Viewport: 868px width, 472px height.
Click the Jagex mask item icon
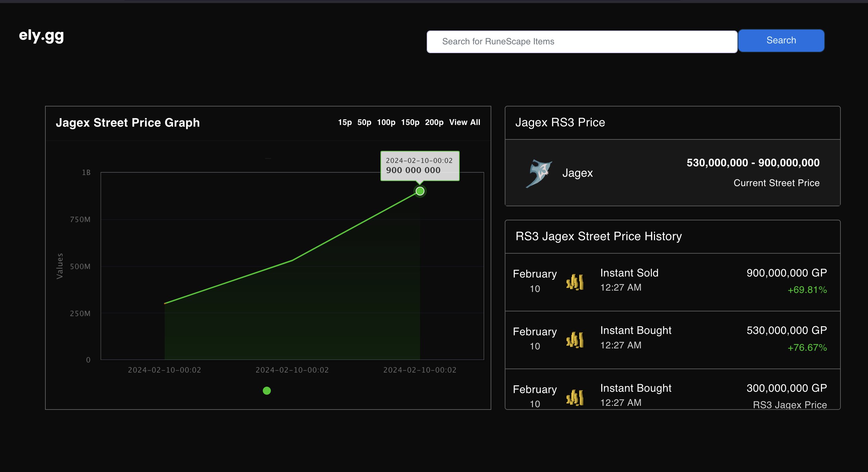point(539,173)
